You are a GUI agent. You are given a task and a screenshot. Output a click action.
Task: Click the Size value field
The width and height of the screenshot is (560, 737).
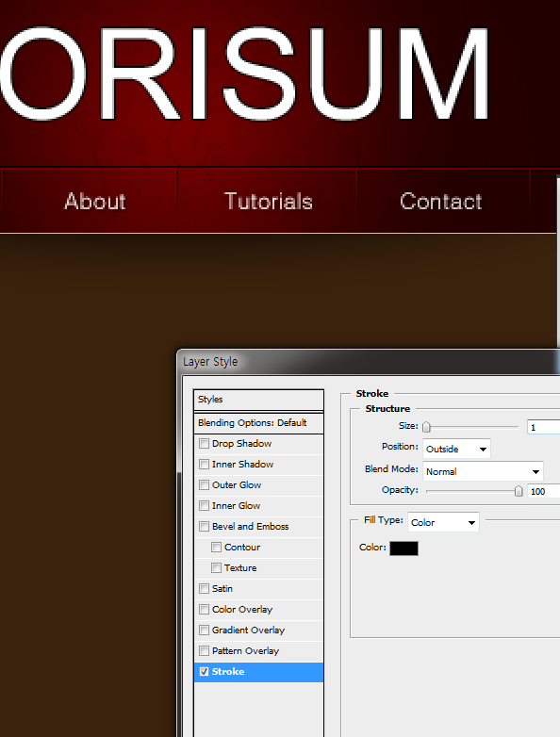pyautogui.click(x=544, y=427)
